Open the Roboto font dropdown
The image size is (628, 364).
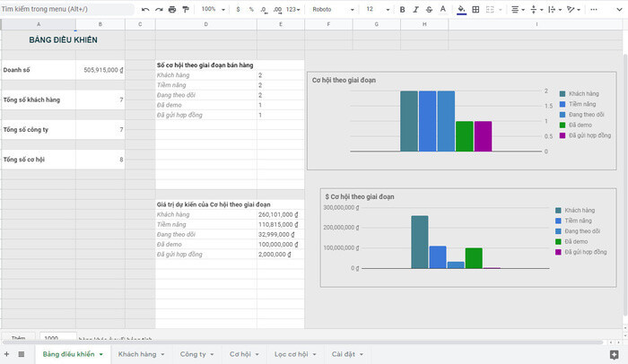pyautogui.click(x=333, y=9)
